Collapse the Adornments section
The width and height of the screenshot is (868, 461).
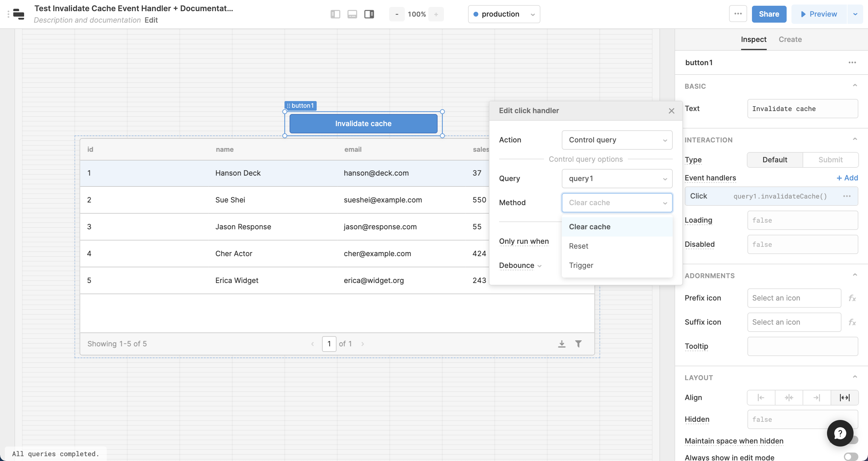tap(854, 275)
